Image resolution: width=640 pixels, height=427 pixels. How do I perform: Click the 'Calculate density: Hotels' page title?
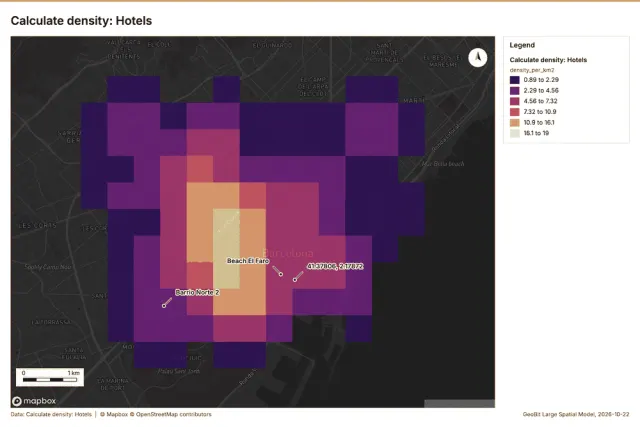[81, 21]
